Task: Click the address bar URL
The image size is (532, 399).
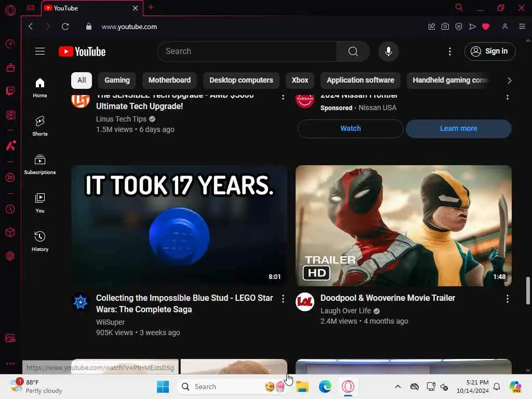Action: pos(129,27)
